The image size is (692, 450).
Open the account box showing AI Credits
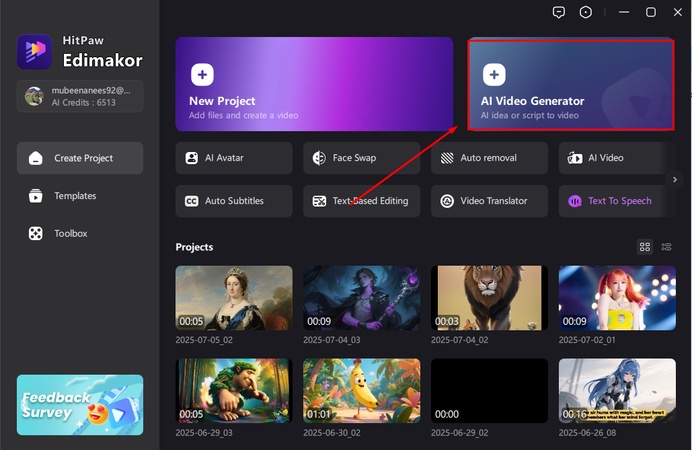[80, 96]
